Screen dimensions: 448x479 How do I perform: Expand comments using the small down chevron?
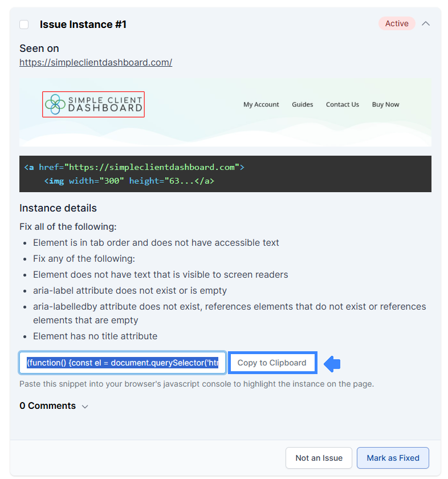85,407
